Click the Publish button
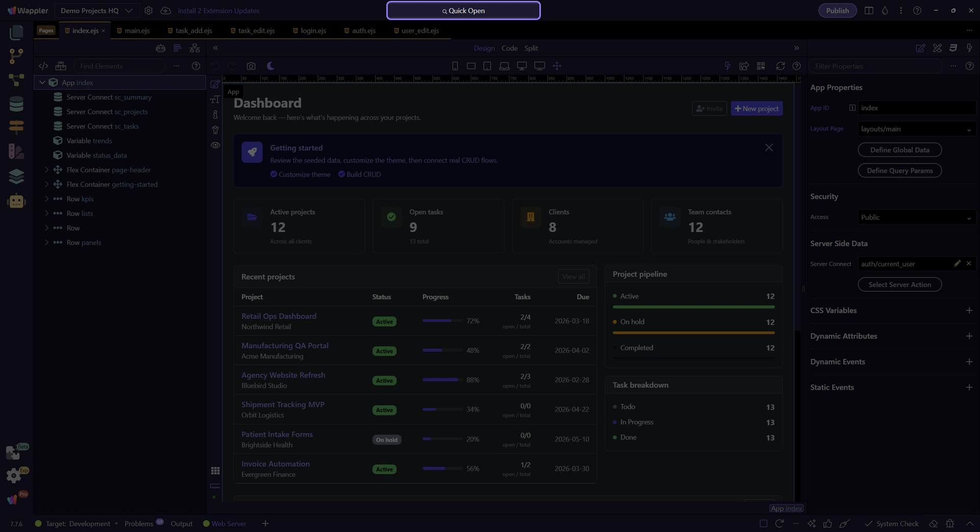Image resolution: width=980 pixels, height=532 pixels. click(837, 11)
